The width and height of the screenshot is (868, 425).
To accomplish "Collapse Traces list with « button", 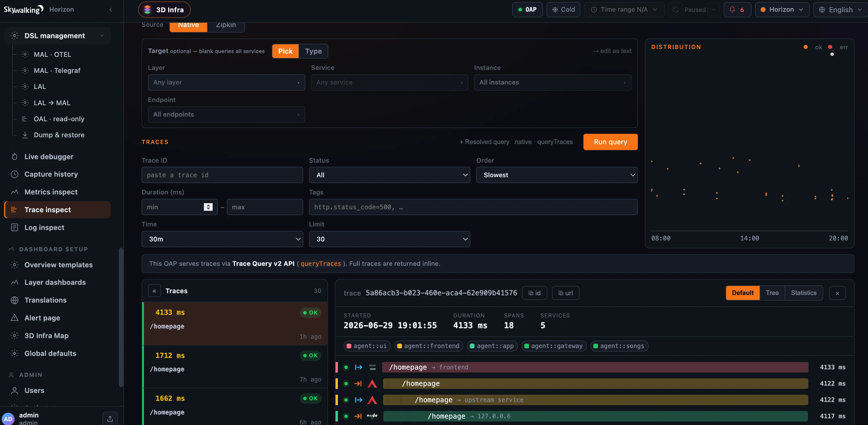I will (x=154, y=291).
